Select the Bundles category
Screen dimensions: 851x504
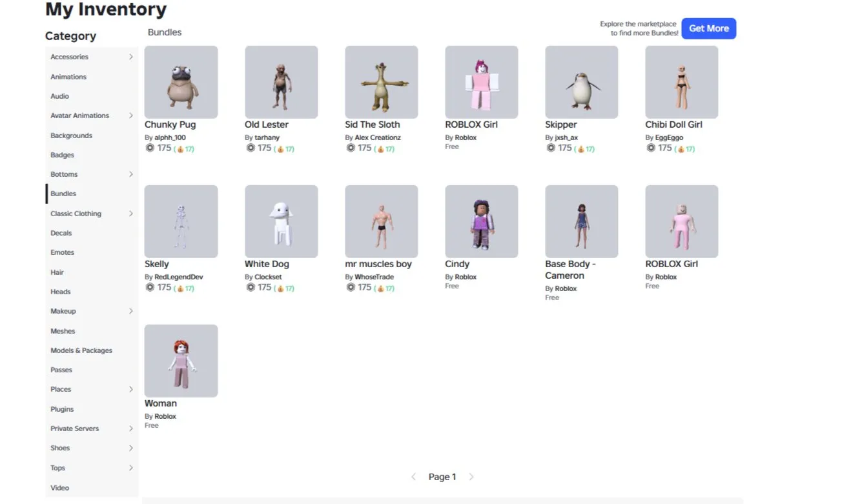tap(63, 194)
